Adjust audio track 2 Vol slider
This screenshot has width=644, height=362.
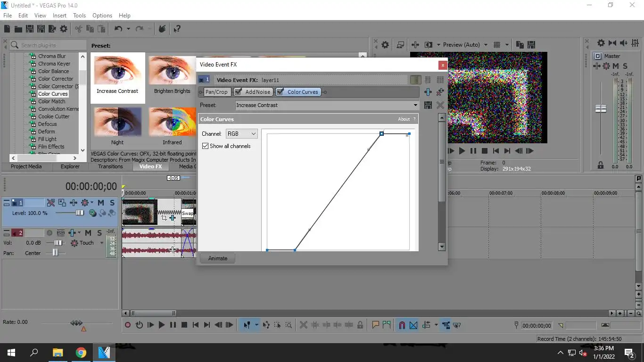tap(57, 243)
